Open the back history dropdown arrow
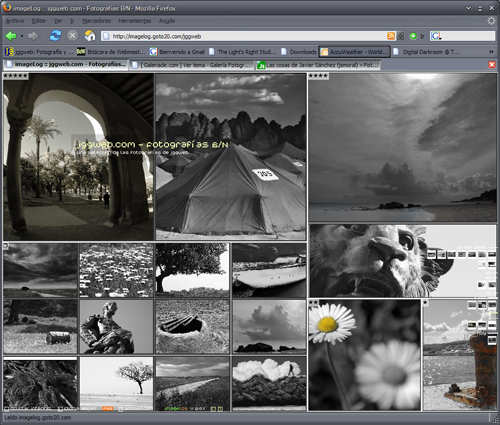 pos(22,36)
